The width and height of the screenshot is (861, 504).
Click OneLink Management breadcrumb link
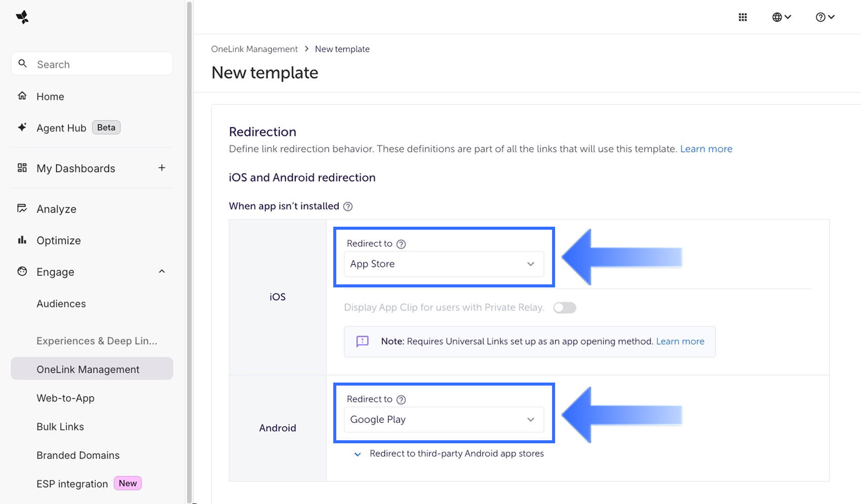[x=254, y=49]
